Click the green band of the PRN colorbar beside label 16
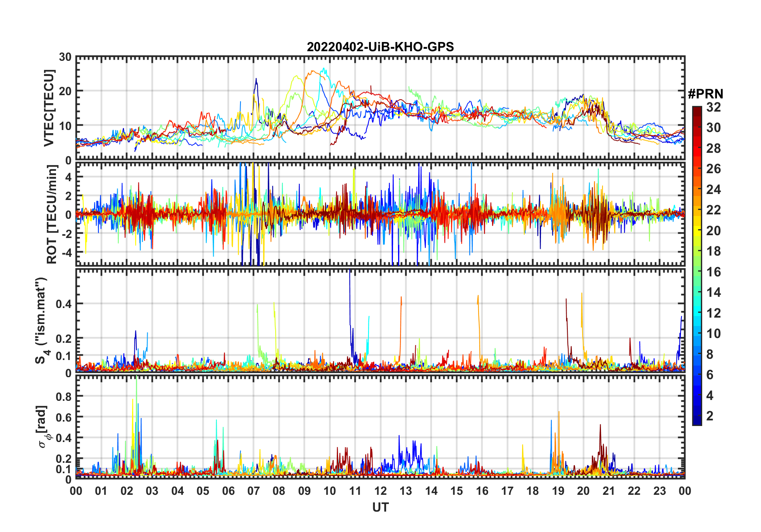761x532 pixels. pos(697,272)
